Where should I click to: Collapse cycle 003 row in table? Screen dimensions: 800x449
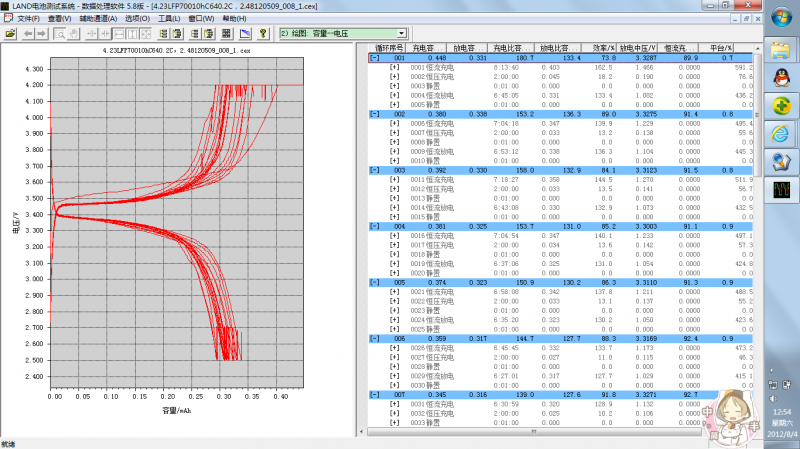(375, 170)
